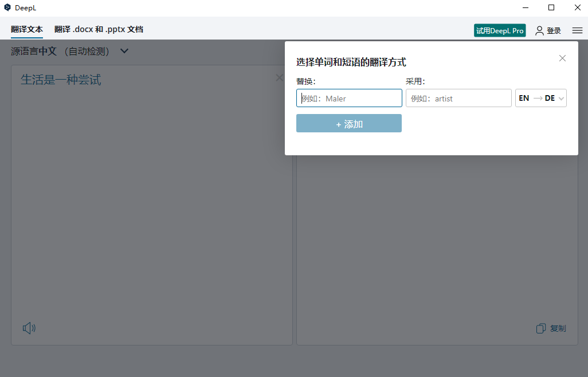Focus the 采用 input field
Viewport: 588px width, 377px height.
(458, 98)
